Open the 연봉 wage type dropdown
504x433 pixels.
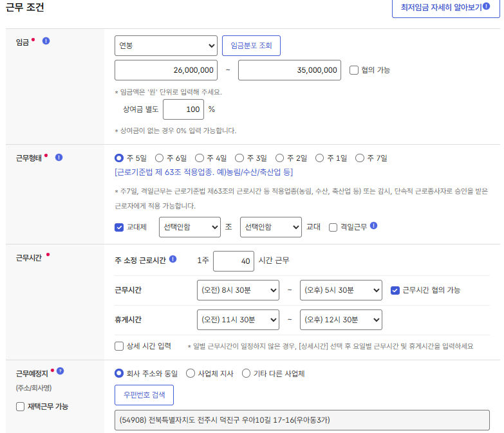pyautogui.click(x=166, y=46)
